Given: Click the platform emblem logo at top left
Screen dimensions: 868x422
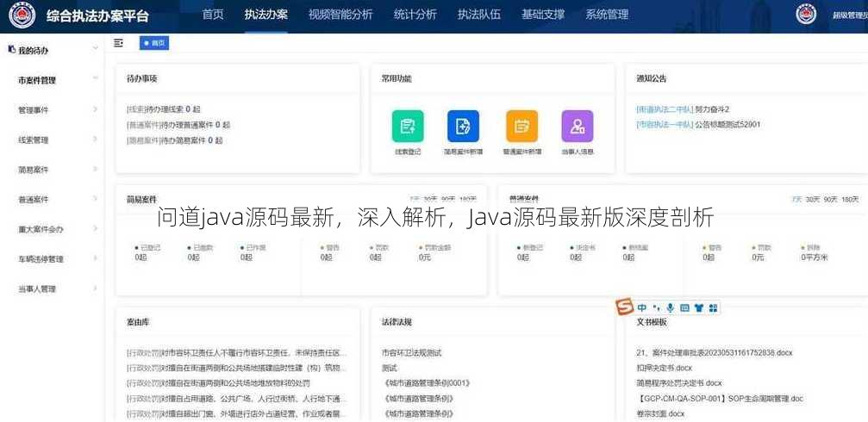Looking at the screenshot, I should (22, 16).
